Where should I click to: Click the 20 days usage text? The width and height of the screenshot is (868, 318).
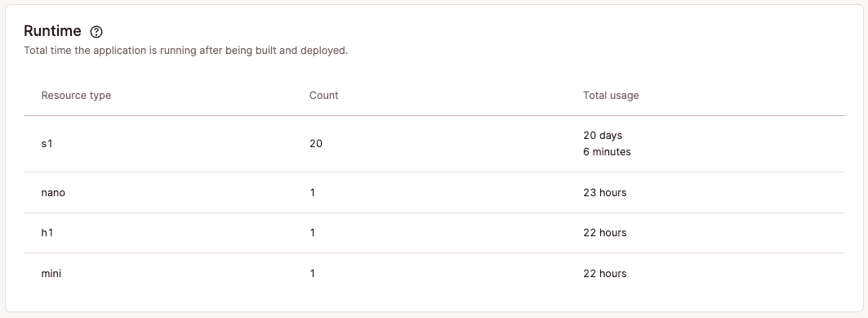[x=603, y=136]
